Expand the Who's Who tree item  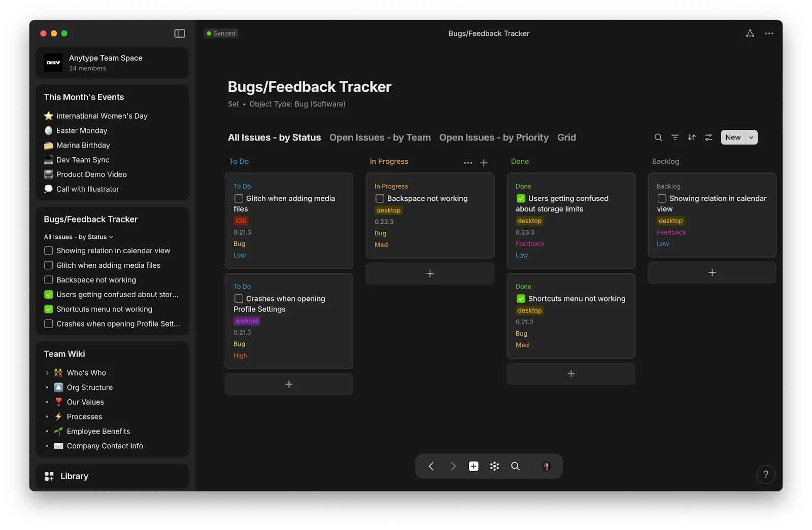(x=47, y=373)
